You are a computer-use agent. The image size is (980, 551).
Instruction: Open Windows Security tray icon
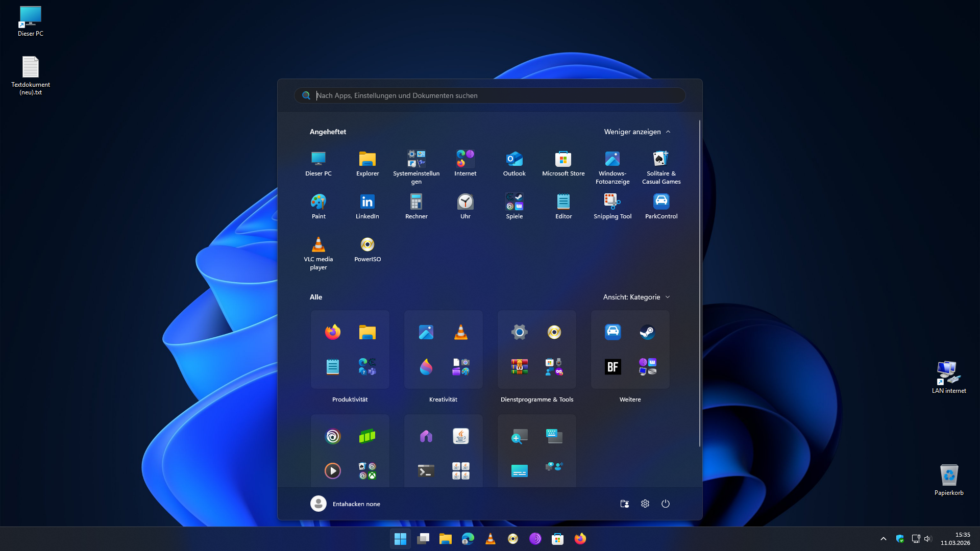900,539
